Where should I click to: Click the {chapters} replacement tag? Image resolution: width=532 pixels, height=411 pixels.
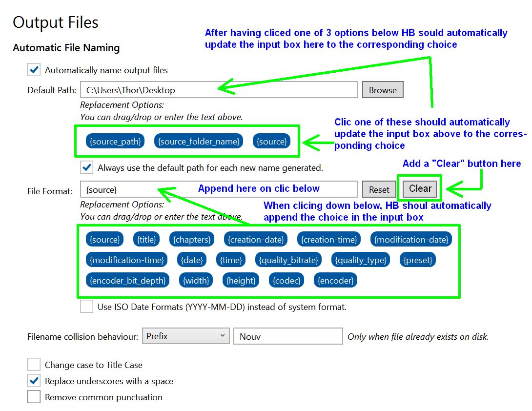click(x=192, y=240)
